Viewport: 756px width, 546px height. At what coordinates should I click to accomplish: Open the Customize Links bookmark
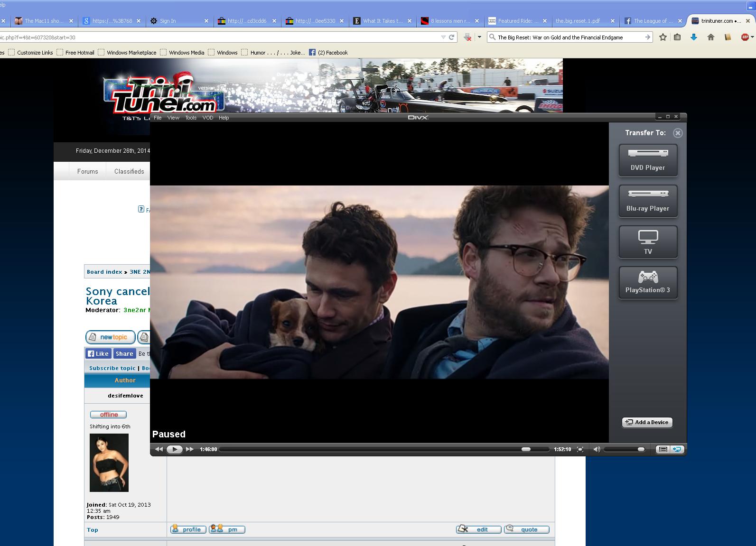(31, 53)
